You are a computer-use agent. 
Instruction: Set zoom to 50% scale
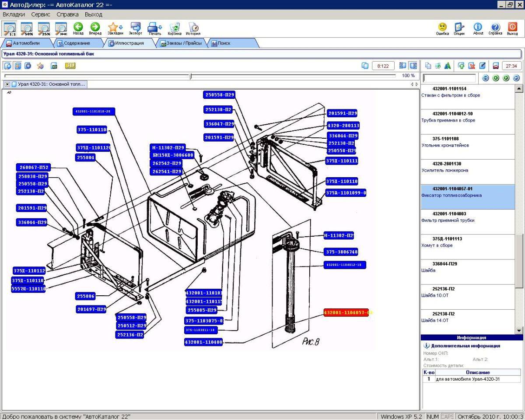click(x=28, y=28)
